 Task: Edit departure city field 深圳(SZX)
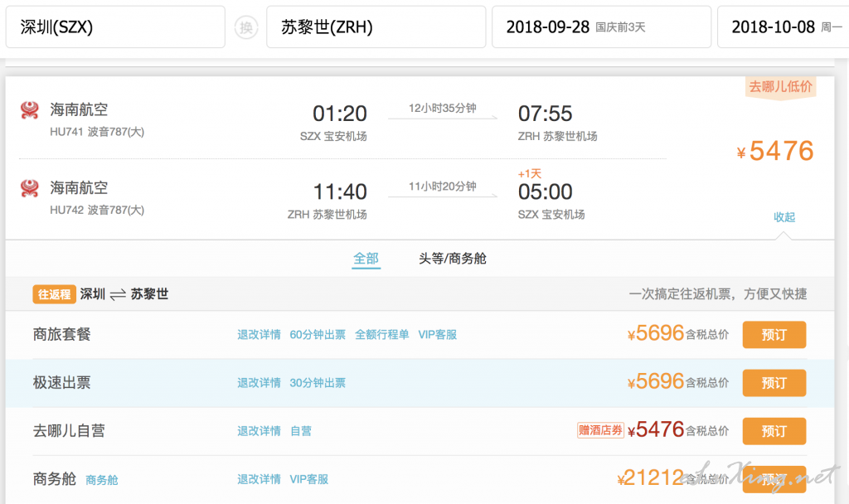[x=115, y=27]
